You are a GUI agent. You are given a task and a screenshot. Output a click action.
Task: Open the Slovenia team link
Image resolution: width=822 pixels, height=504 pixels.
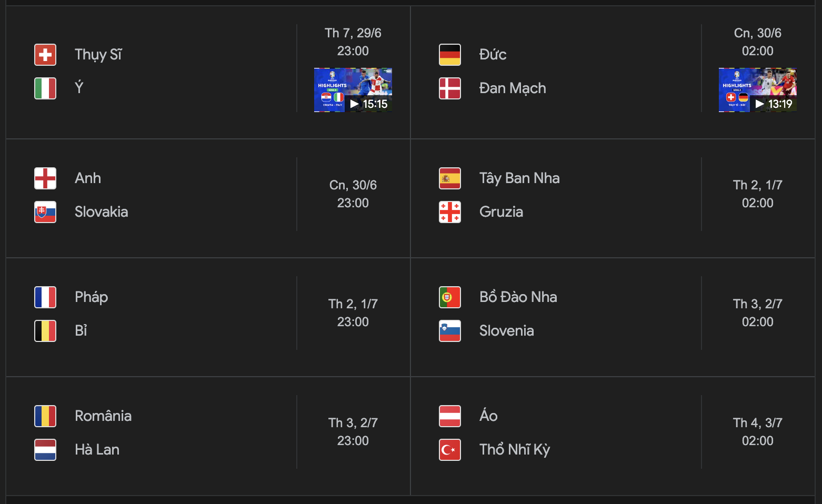point(506,331)
